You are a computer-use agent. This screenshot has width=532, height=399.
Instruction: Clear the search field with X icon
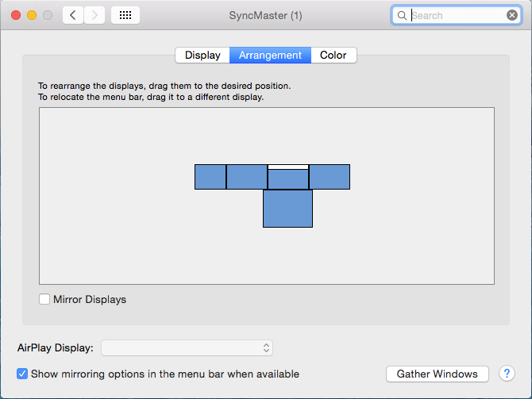(x=512, y=15)
